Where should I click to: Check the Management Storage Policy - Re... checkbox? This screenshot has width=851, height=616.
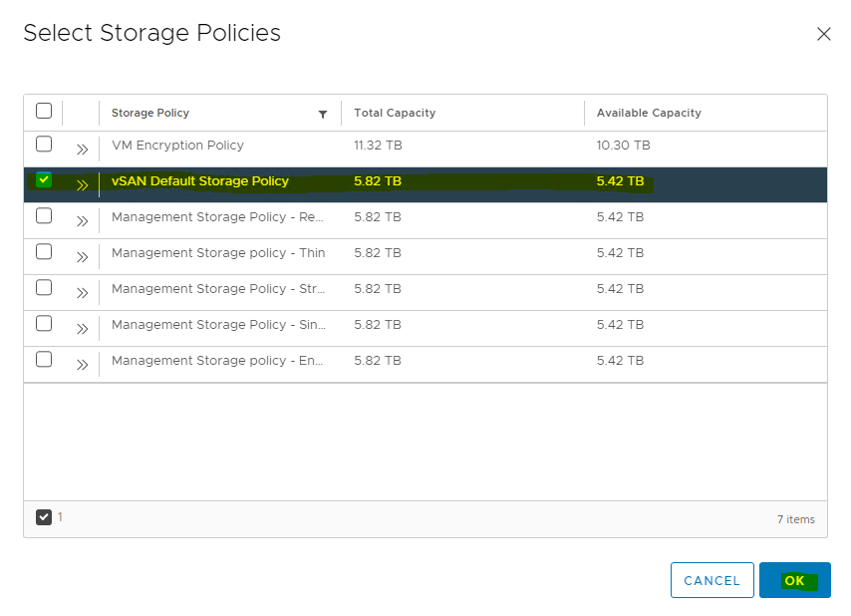(44, 216)
